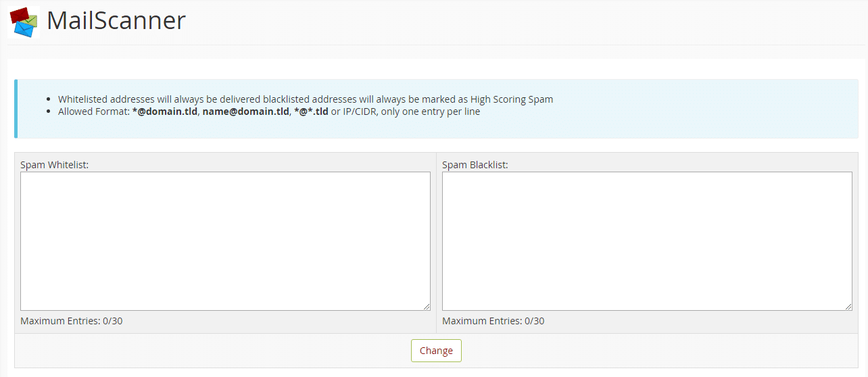Click the whitelist Maximum Entries 0/30 counter
Viewport: 868px width, 377px height.
tap(72, 321)
